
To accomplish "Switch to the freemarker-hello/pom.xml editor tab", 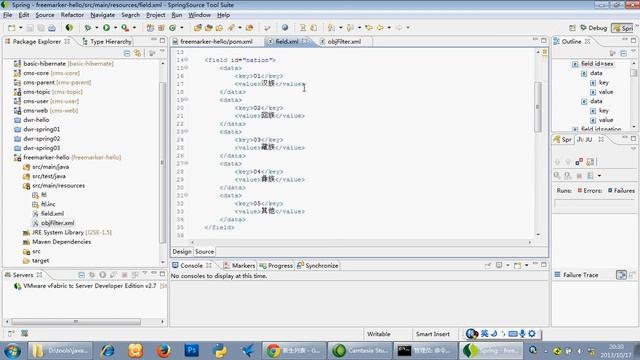I will (216, 42).
